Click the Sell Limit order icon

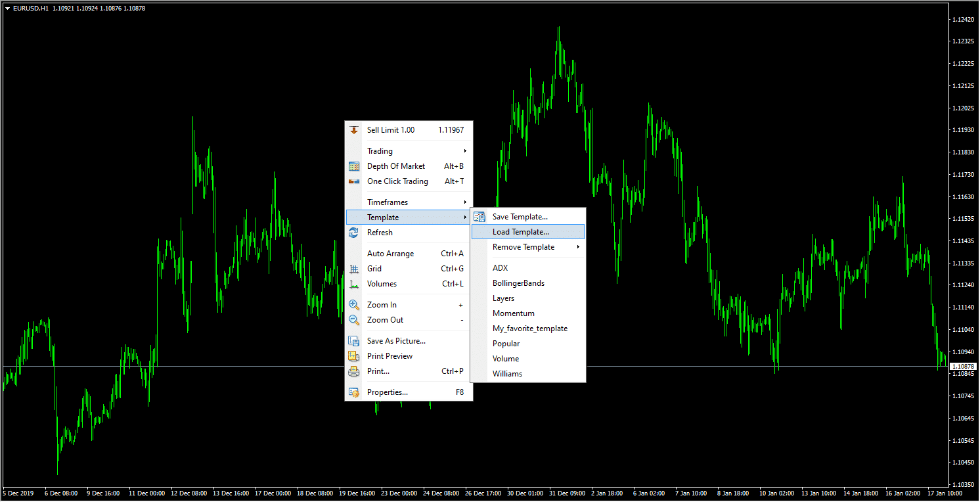tap(354, 130)
